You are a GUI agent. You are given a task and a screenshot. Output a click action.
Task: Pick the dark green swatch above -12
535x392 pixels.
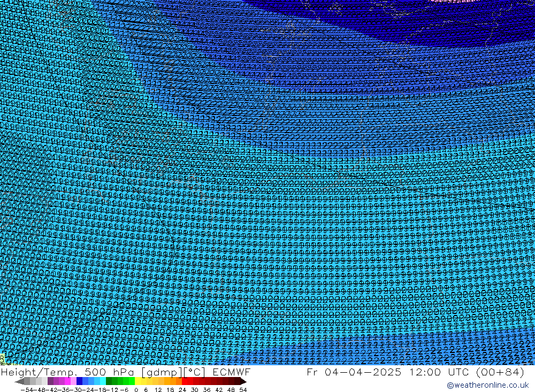[109, 381]
